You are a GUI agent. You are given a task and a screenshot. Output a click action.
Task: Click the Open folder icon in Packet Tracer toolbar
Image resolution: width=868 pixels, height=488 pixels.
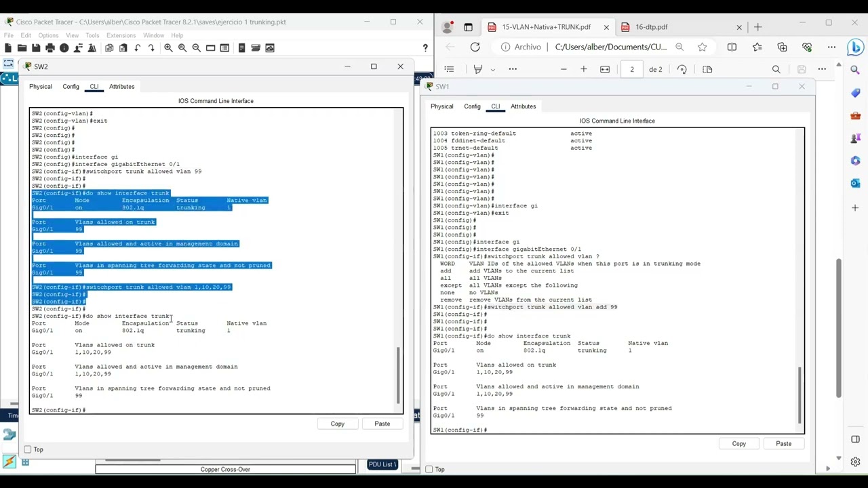pyautogui.click(x=22, y=47)
